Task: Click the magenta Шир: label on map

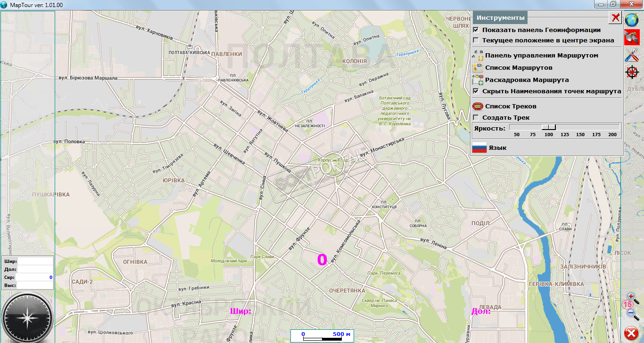Action: tap(240, 311)
